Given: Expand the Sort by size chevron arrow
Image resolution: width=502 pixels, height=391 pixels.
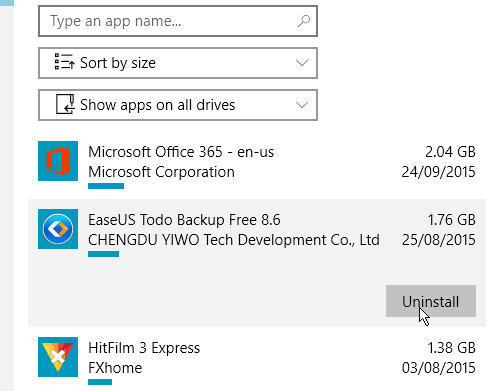Looking at the screenshot, I should pos(302,63).
